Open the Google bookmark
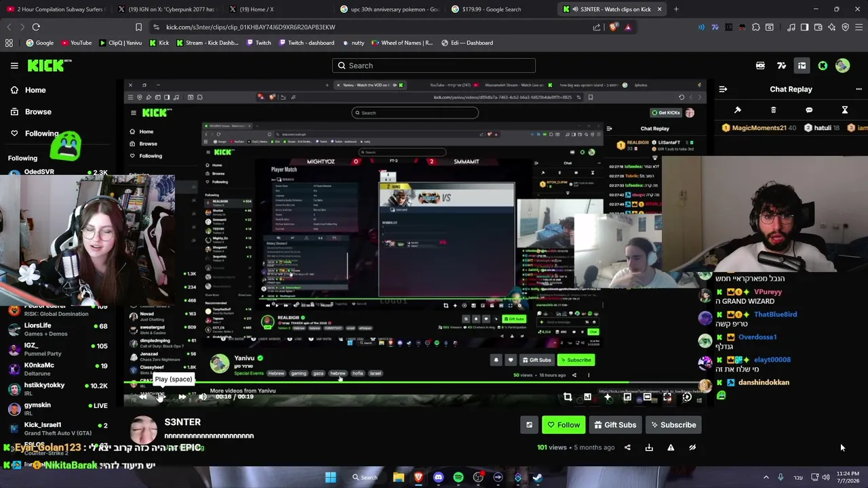This screenshot has width=868, height=488. point(39,43)
